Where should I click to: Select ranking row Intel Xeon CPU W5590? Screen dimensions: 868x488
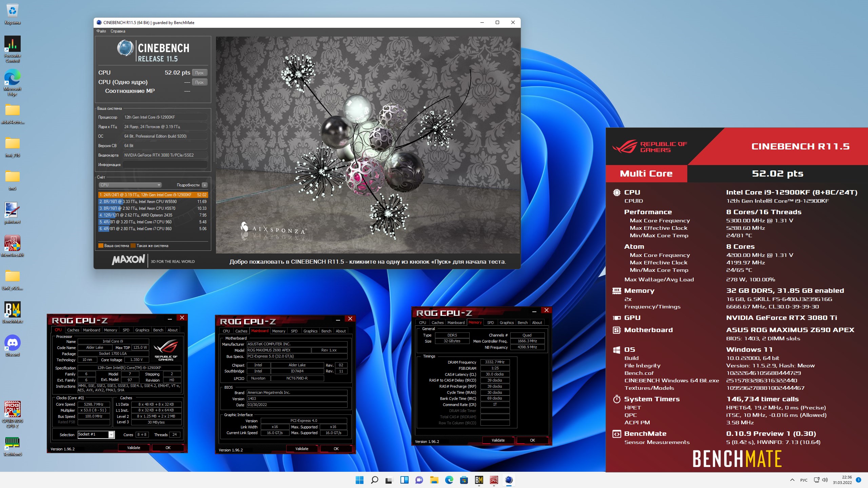(153, 202)
